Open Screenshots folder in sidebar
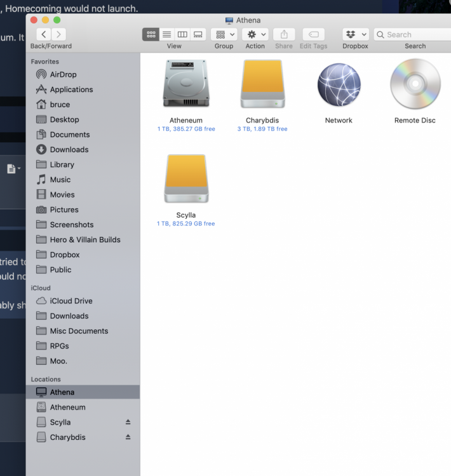The height and width of the screenshot is (476, 451). (x=83, y=225)
